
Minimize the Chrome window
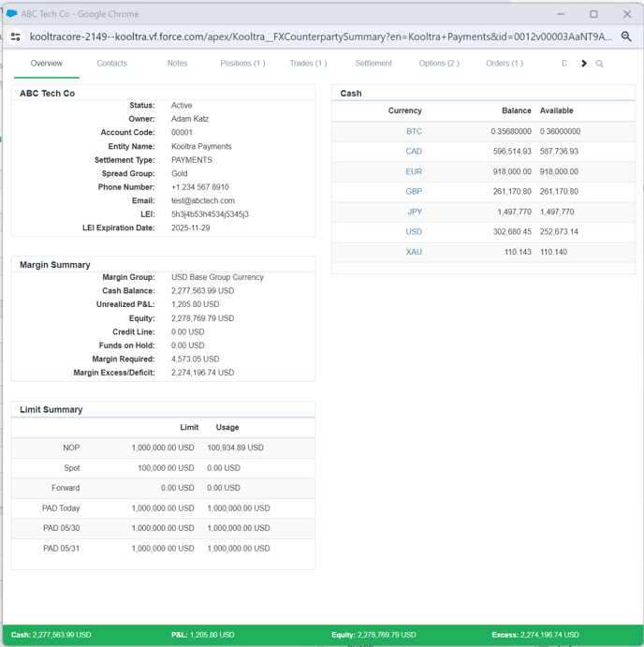tap(562, 14)
